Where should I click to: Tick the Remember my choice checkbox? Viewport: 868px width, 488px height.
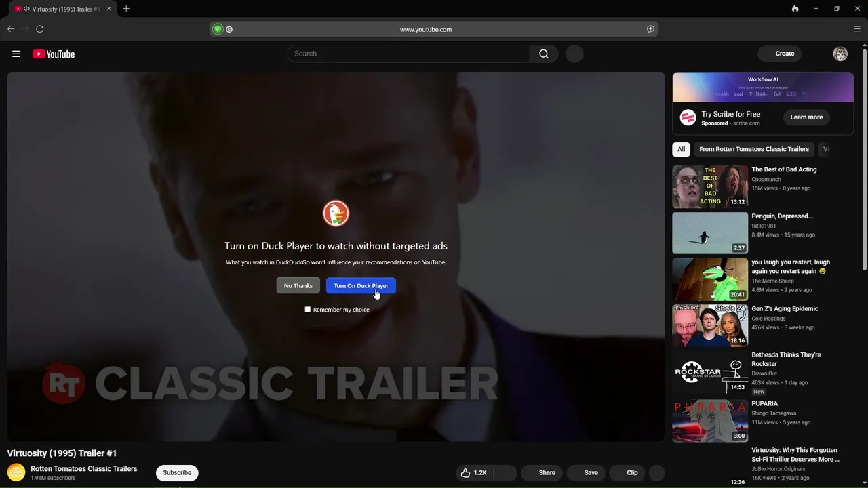pos(308,310)
